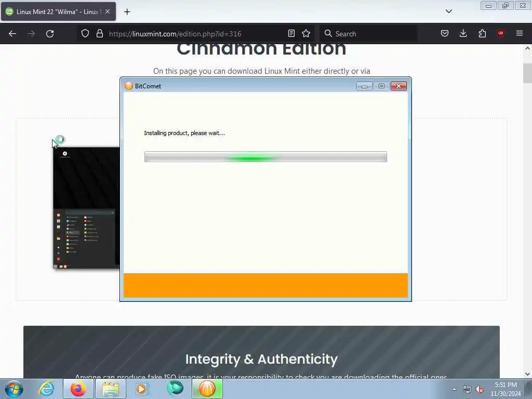
Task: Minimize the BitComet installer window
Action: point(364,86)
